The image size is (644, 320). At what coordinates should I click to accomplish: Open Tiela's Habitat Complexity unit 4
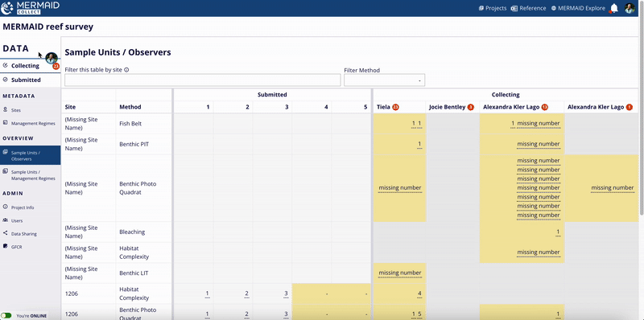coord(419,293)
